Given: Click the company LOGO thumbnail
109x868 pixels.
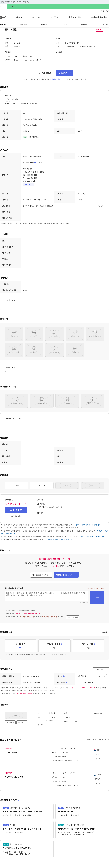Looking at the screenshot, I should [16, 715].
